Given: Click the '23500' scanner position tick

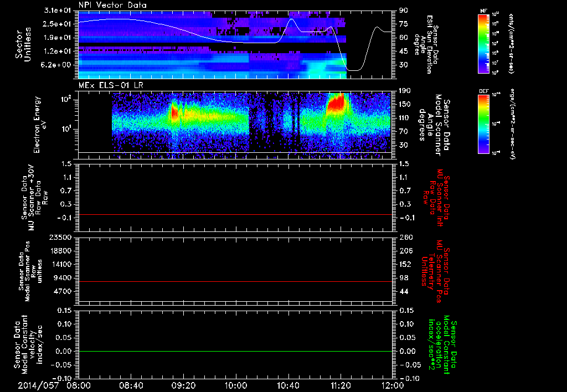Looking at the screenshot, I should (60, 237).
